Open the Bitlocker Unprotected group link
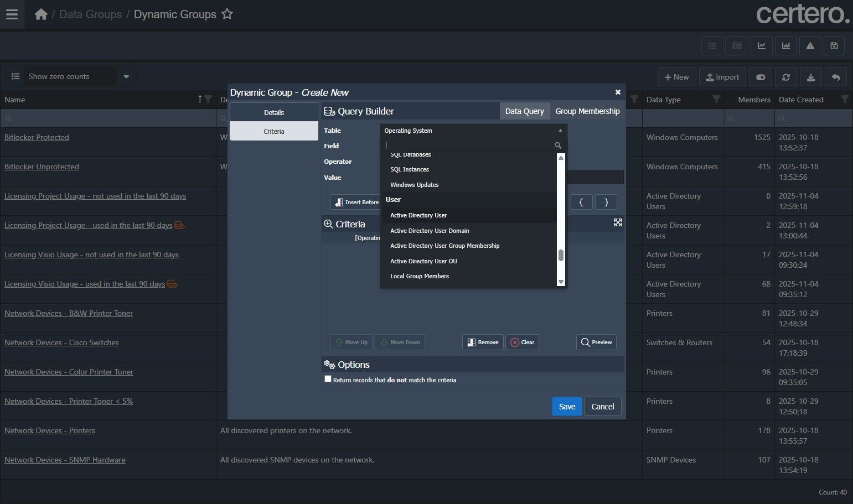Screen dimensions: 853x504 (42, 167)
